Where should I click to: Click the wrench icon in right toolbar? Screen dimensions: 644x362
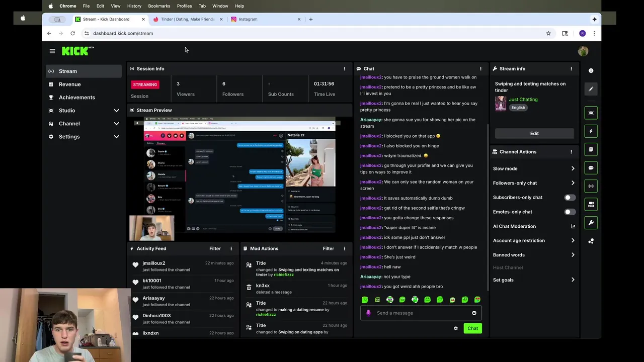591,223
